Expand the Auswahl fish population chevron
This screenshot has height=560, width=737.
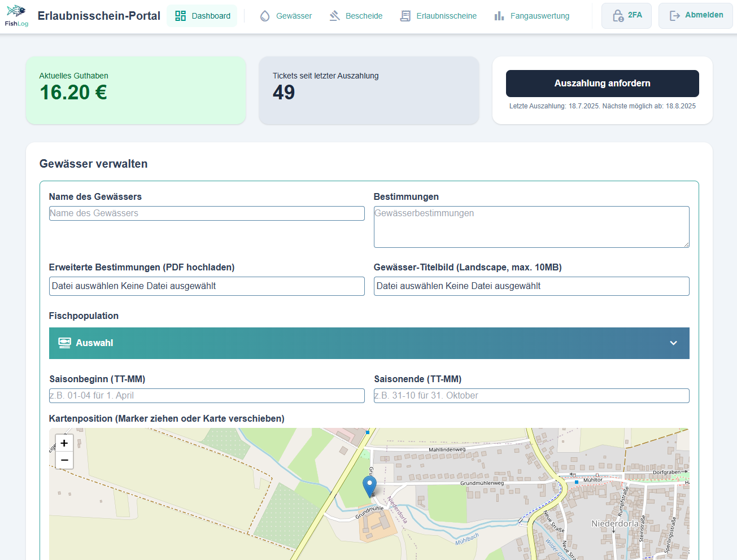coord(673,343)
